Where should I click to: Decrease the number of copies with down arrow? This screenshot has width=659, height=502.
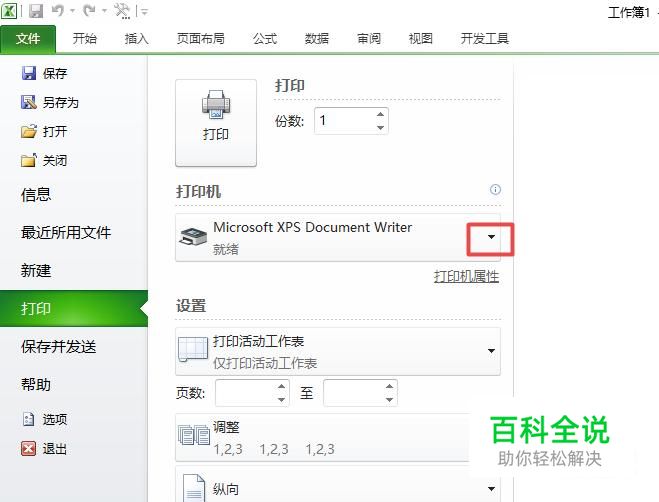pyautogui.click(x=380, y=128)
